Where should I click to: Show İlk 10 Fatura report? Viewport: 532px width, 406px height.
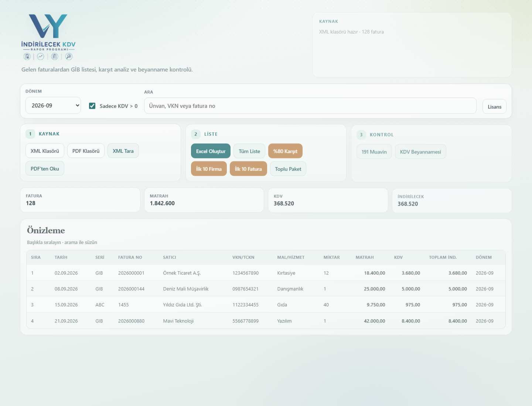[x=248, y=169]
